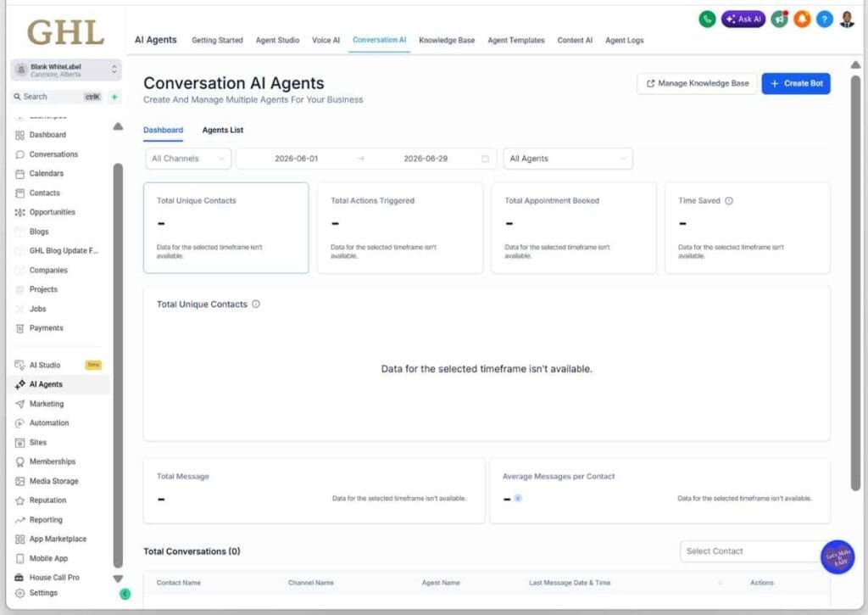
Task: Open Automation in the sidebar
Action: coord(48,422)
